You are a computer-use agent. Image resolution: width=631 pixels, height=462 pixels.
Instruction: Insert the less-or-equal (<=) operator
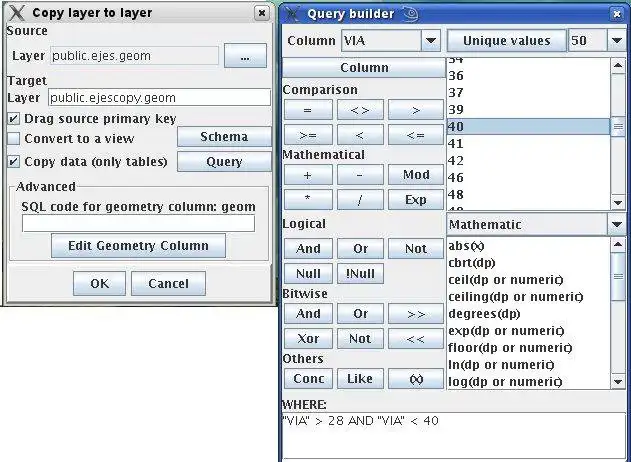(x=416, y=135)
